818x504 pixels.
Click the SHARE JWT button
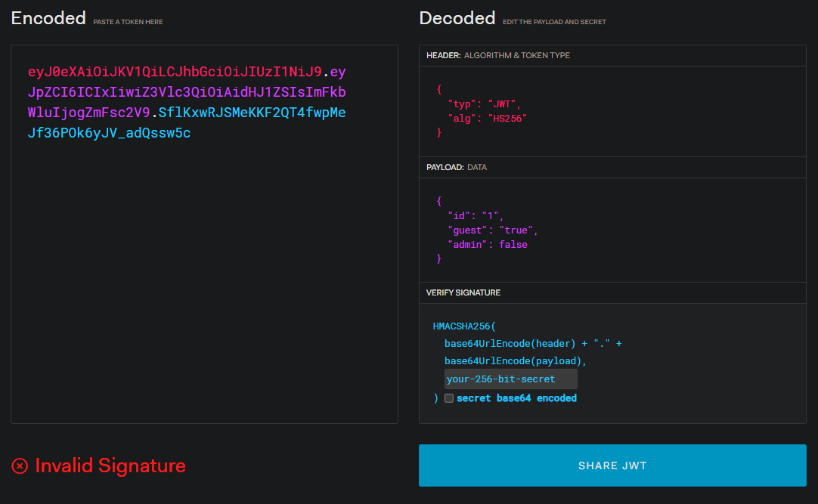point(612,465)
